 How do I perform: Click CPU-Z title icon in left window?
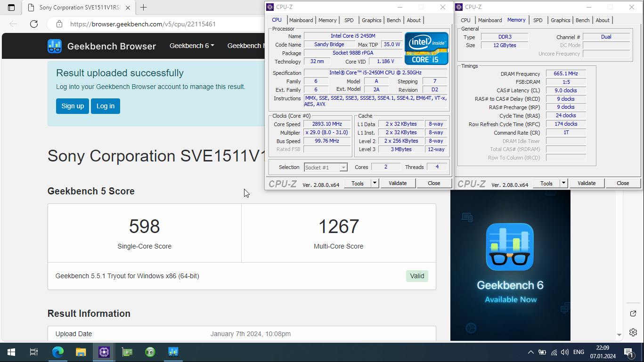click(270, 7)
